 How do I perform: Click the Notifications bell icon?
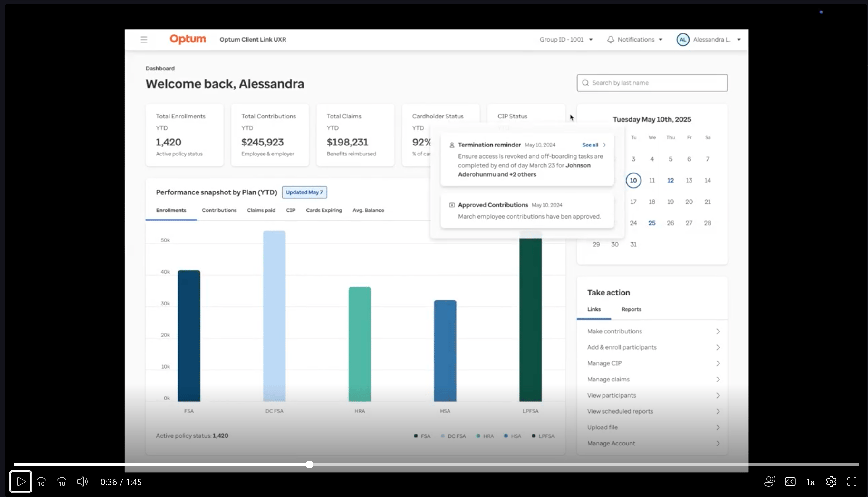(611, 40)
